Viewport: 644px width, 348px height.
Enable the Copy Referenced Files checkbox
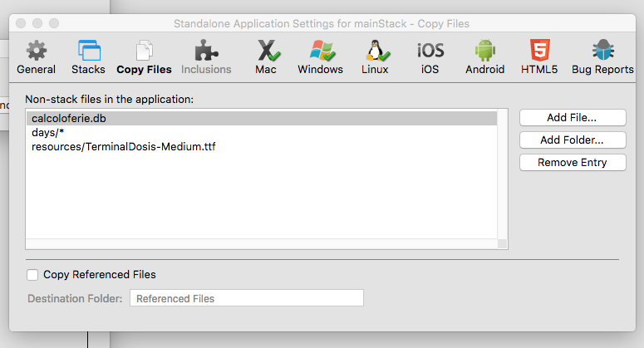pyautogui.click(x=32, y=274)
